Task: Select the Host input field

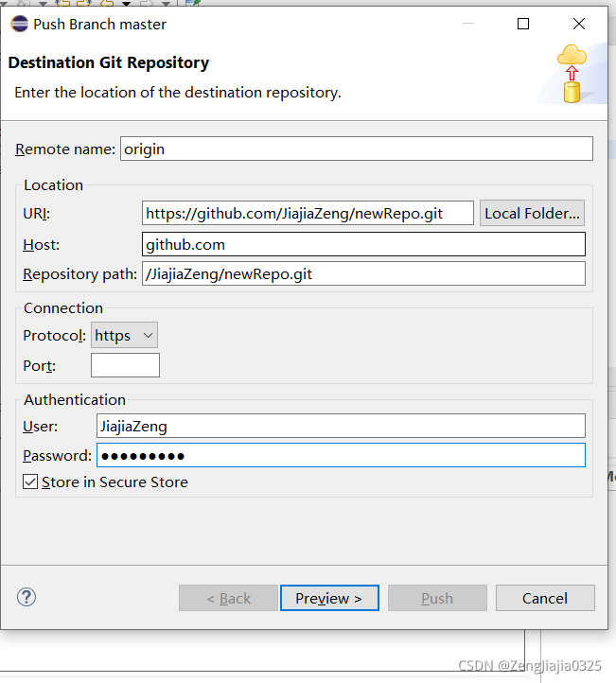Action: (x=363, y=244)
